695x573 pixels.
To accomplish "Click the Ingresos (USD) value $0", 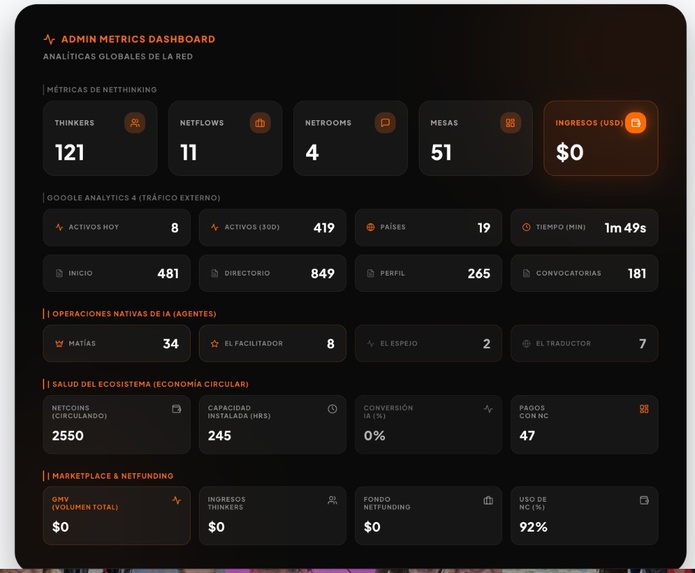I will click(x=570, y=153).
